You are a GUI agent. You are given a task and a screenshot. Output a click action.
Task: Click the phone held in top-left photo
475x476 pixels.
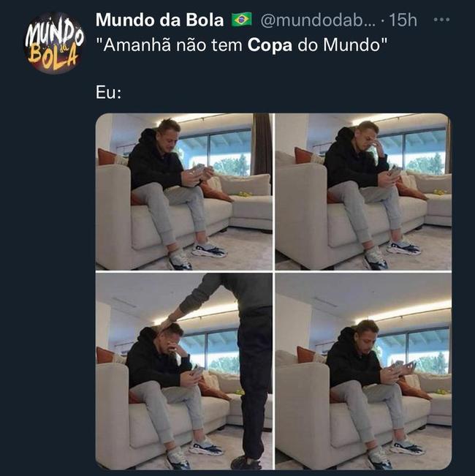point(199,169)
